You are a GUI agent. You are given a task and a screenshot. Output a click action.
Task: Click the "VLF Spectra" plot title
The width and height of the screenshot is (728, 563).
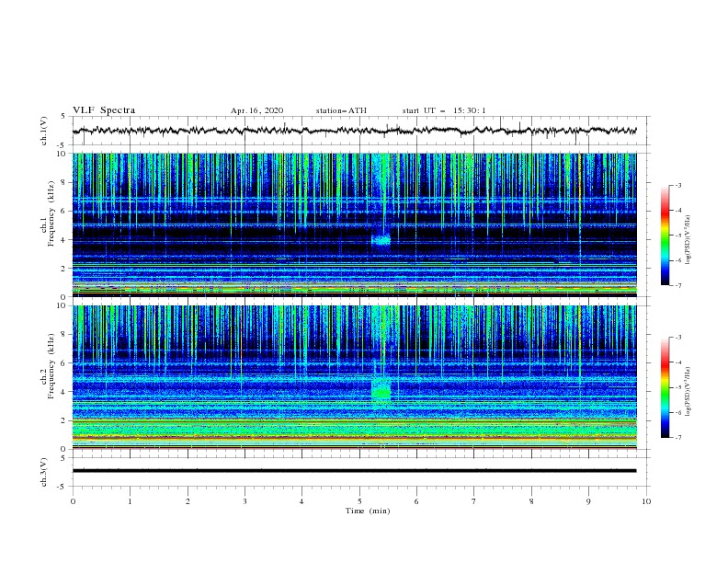point(104,110)
